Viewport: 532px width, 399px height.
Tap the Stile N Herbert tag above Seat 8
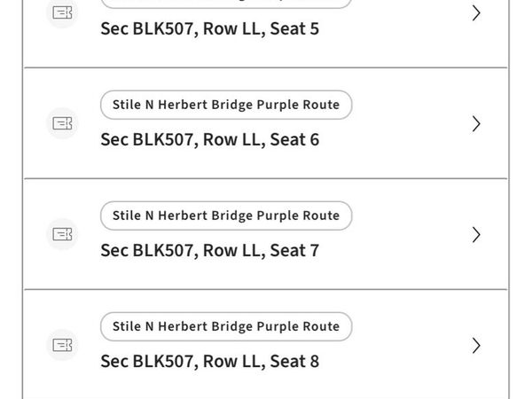226,326
